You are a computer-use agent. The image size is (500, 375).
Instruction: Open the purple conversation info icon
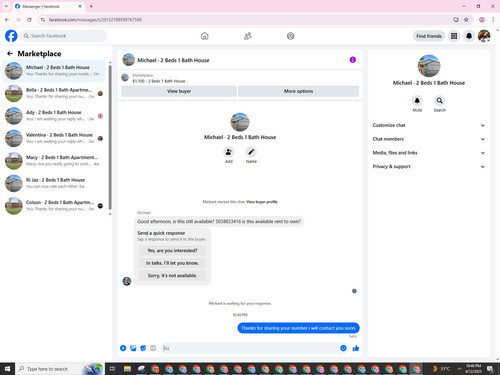(x=353, y=60)
